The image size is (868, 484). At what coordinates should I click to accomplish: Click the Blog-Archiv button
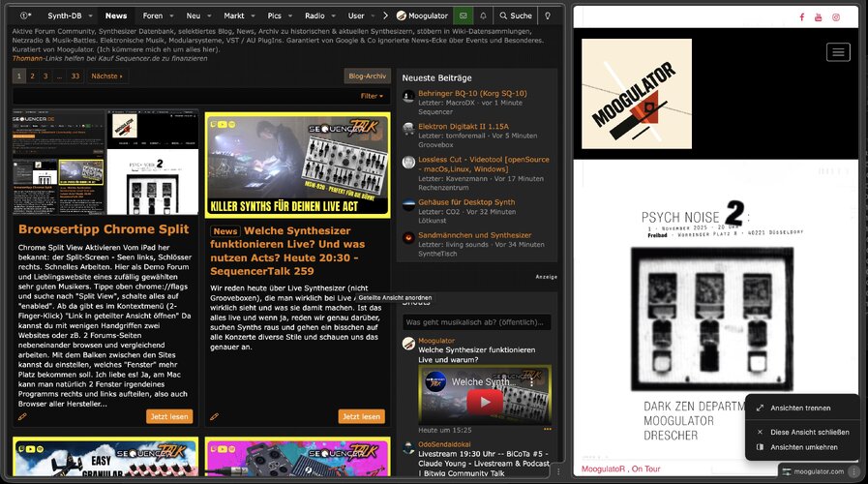pos(368,76)
